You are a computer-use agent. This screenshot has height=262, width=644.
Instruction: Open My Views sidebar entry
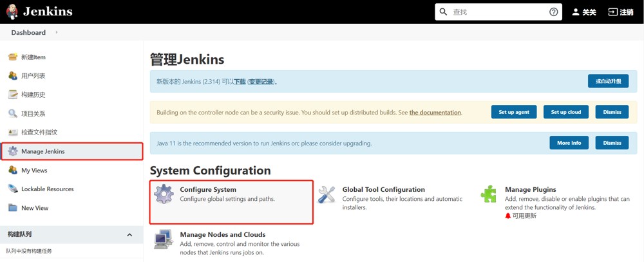point(34,171)
